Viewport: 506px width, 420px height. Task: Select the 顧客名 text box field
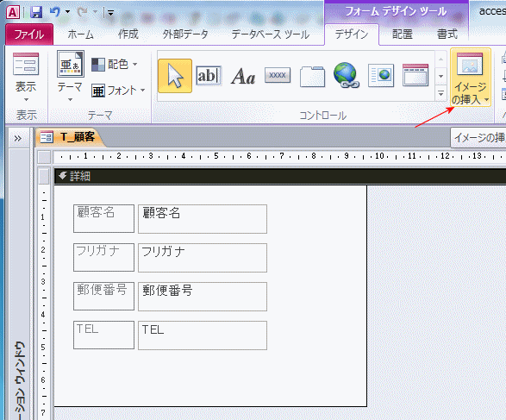(x=203, y=219)
